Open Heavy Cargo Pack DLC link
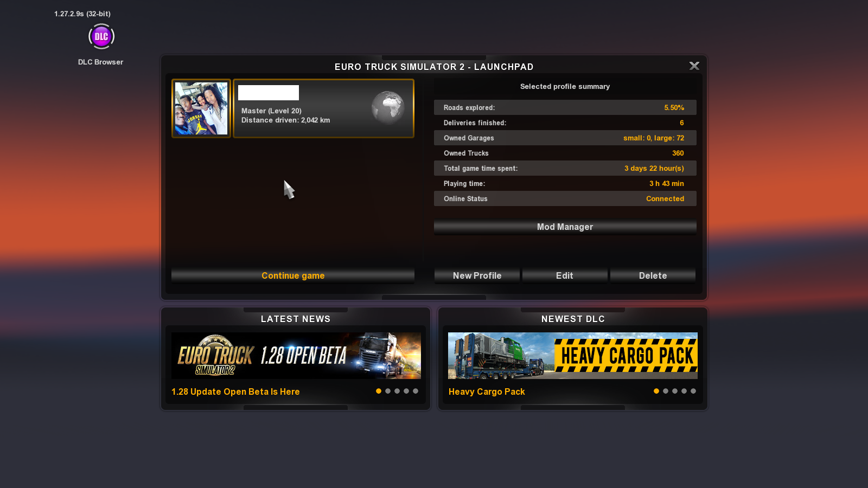868x488 pixels. pos(487,391)
